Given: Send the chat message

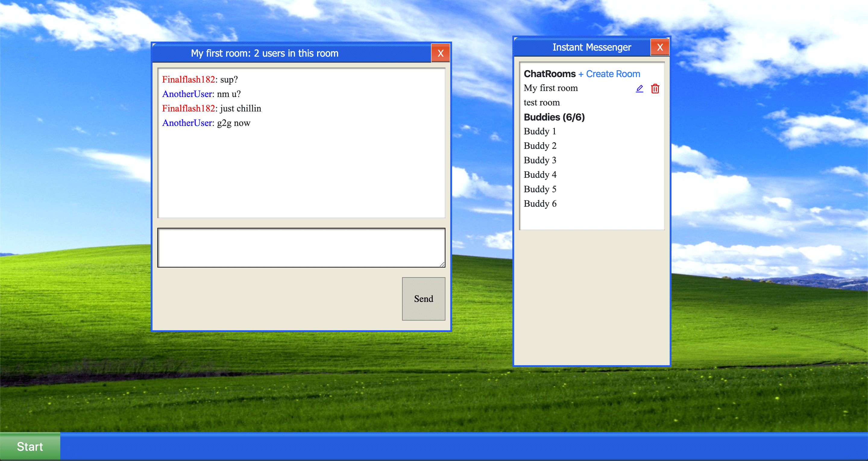Looking at the screenshot, I should [x=423, y=299].
